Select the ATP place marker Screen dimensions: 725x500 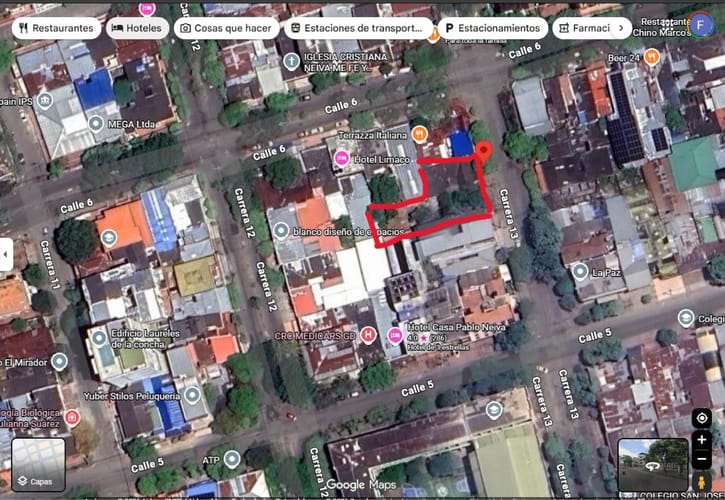tap(232, 459)
